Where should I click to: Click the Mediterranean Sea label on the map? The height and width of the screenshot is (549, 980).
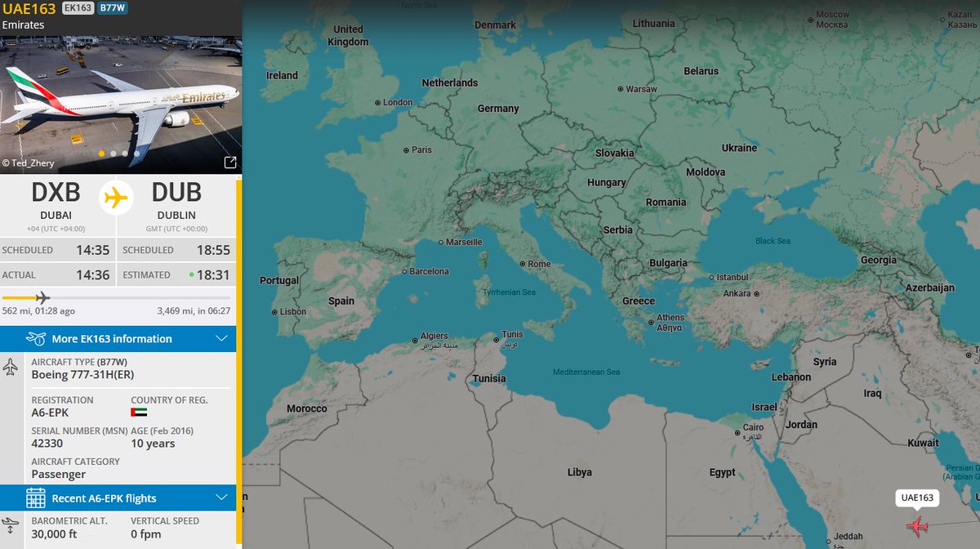[x=586, y=372]
